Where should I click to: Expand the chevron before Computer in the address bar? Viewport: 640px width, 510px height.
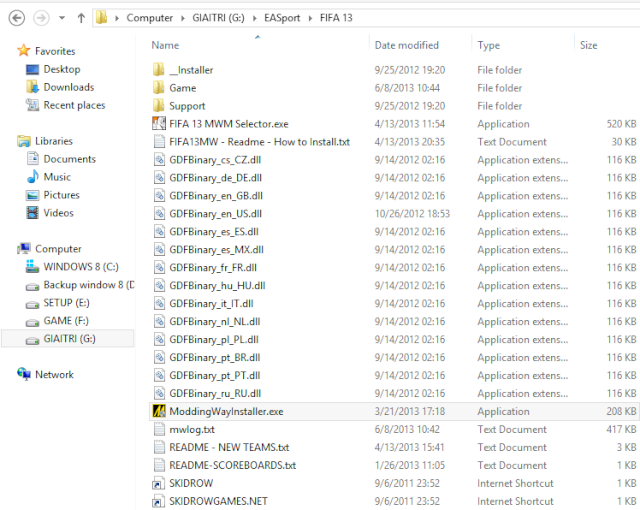click(x=117, y=18)
